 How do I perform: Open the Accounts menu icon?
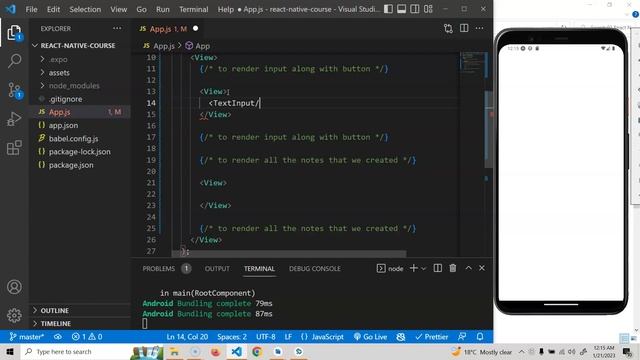coord(14,287)
